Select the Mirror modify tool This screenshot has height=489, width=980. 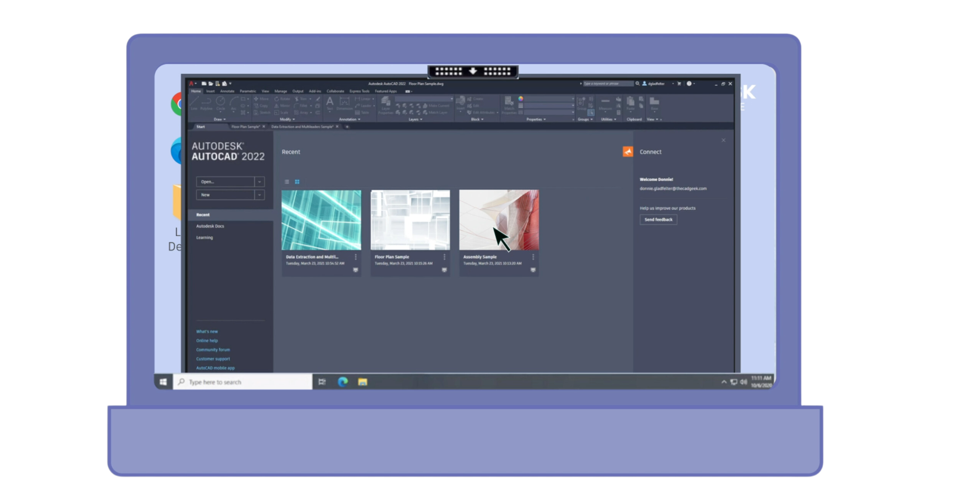click(x=282, y=106)
